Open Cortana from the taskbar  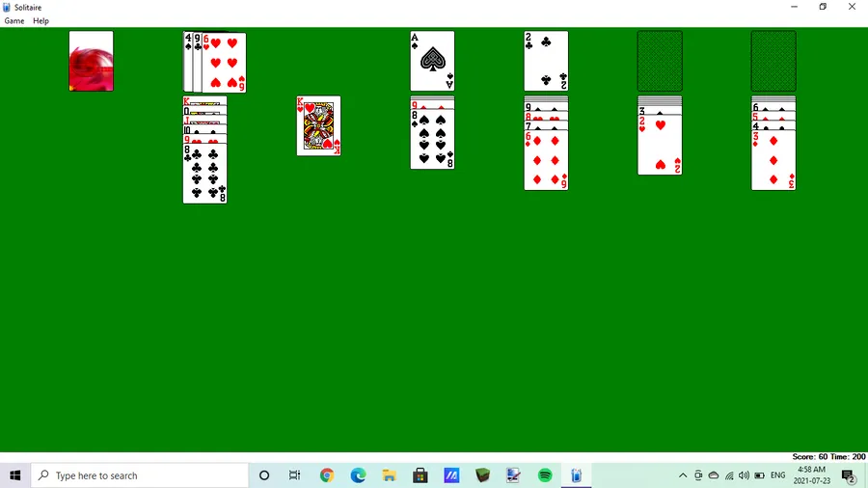pyautogui.click(x=264, y=475)
